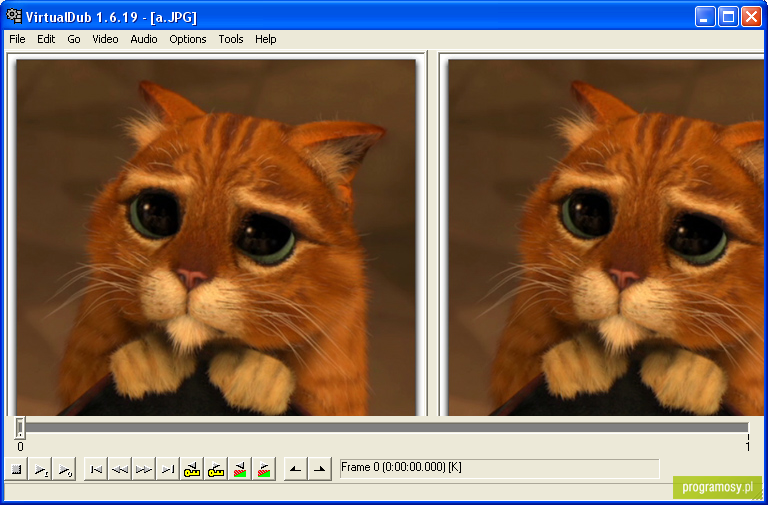The width and height of the screenshot is (768, 505).
Task: Minimize the VirtualDub window
Action: pyautogui.click(x=705, y=17)
